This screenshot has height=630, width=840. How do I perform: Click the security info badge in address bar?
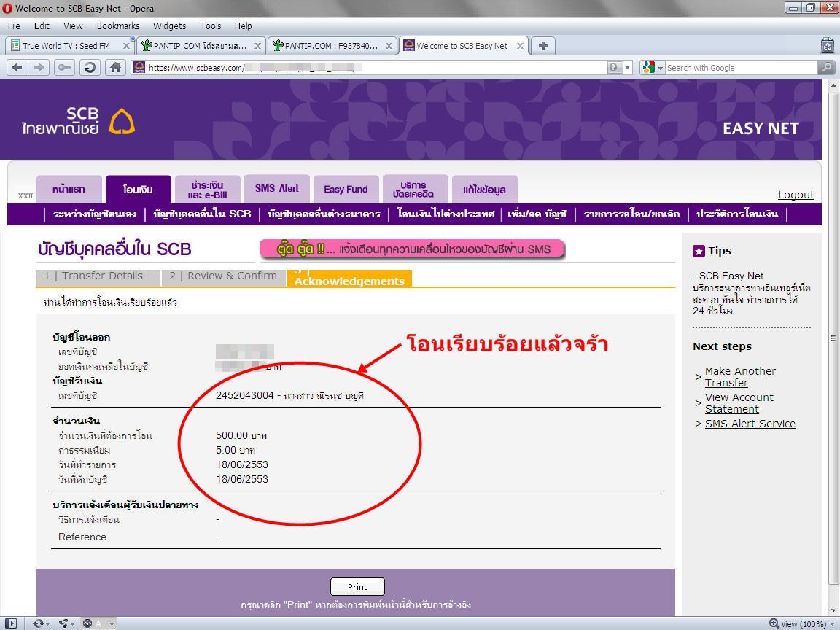pyautogui.click(x=613, y=68)
